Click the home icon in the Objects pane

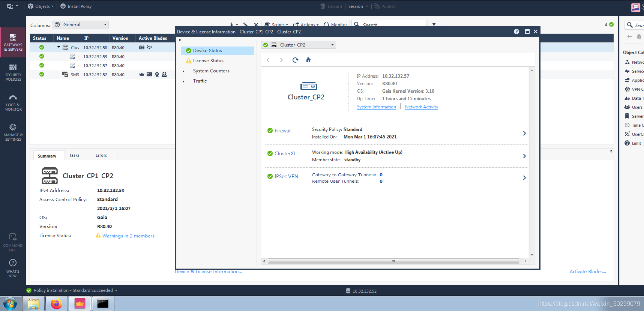(x=639, y=36)
